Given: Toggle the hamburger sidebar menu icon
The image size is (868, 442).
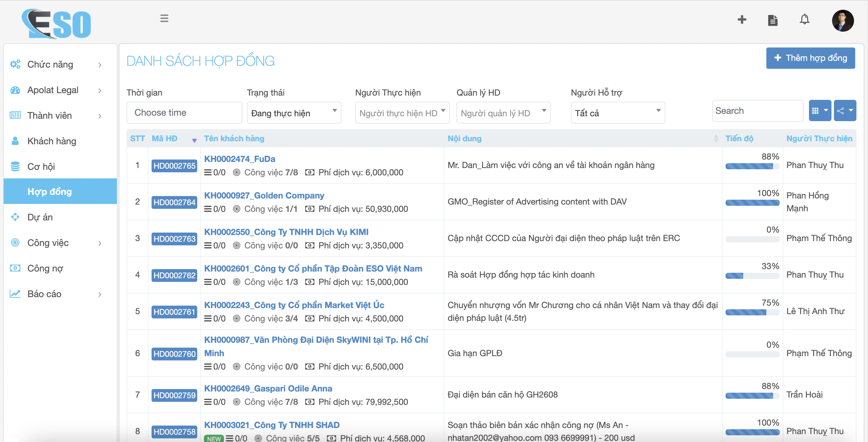Looking at the screenshot, I should (x=164, y=18).
